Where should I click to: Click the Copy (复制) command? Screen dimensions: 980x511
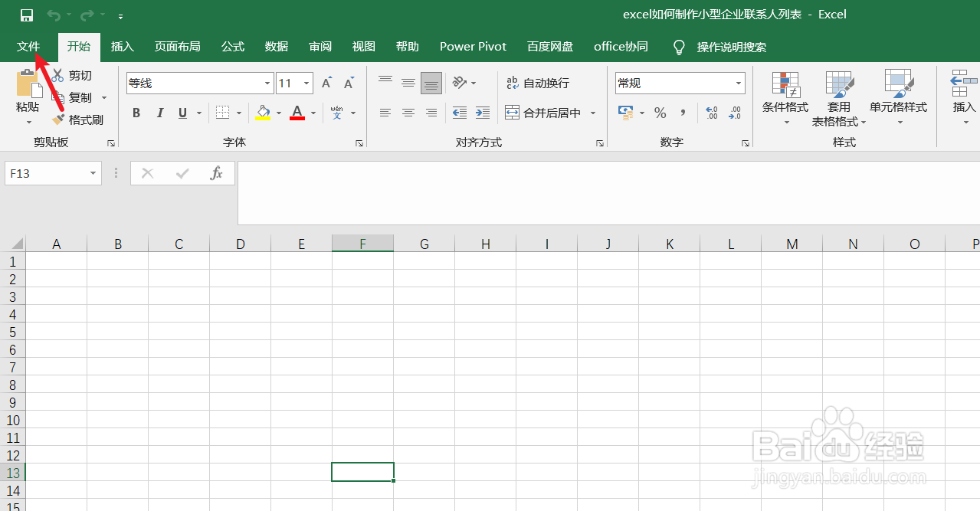77,97
